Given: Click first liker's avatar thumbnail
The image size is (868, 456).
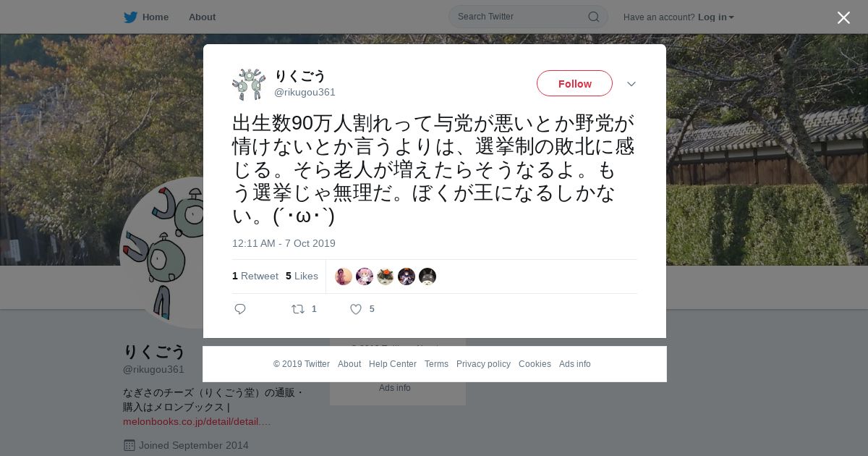Looking at the screenshot, I should point(344,276).
